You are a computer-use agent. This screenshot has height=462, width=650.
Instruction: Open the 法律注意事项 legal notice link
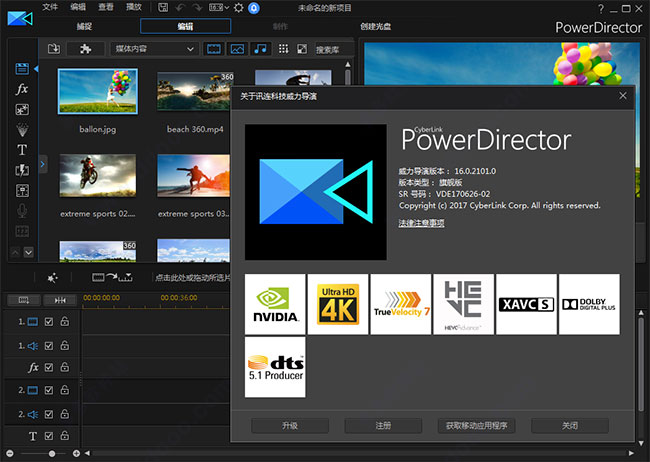click(421, 223)
